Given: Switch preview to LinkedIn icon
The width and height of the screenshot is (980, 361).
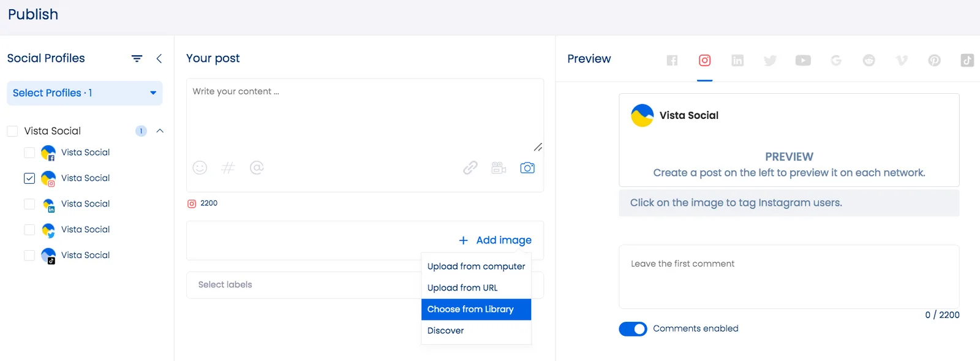Looking at the screenshot, I should pos(737,60).
